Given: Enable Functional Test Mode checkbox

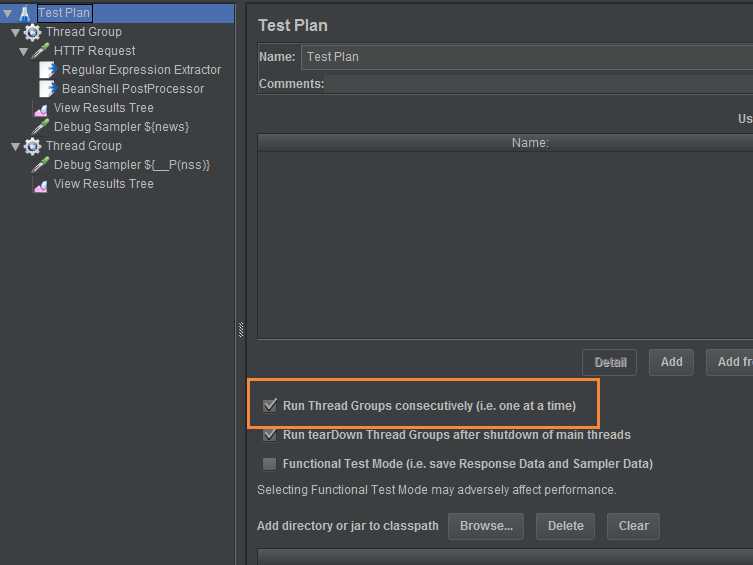Looking at the screenshot, I should click(269, 464).
